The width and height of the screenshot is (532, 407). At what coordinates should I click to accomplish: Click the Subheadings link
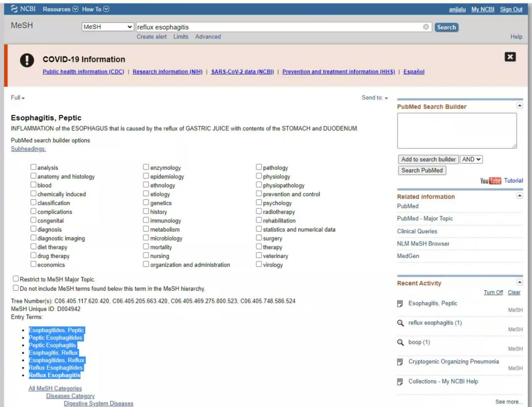[x=28, y=149]
